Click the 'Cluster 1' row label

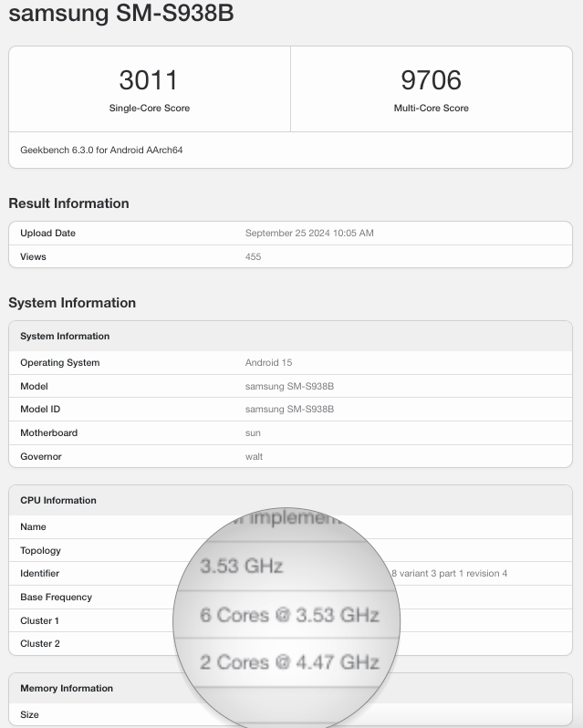(x=39, y=620)
